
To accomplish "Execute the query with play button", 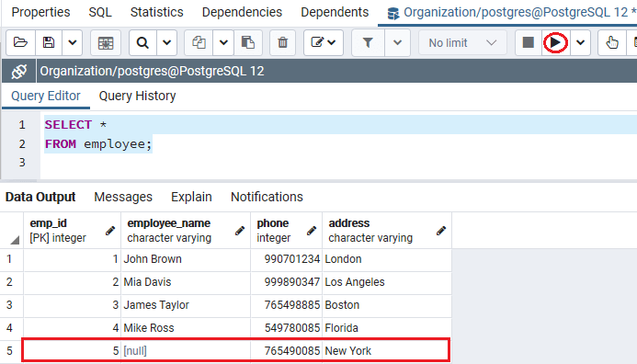I will click(x=555, y=42).
